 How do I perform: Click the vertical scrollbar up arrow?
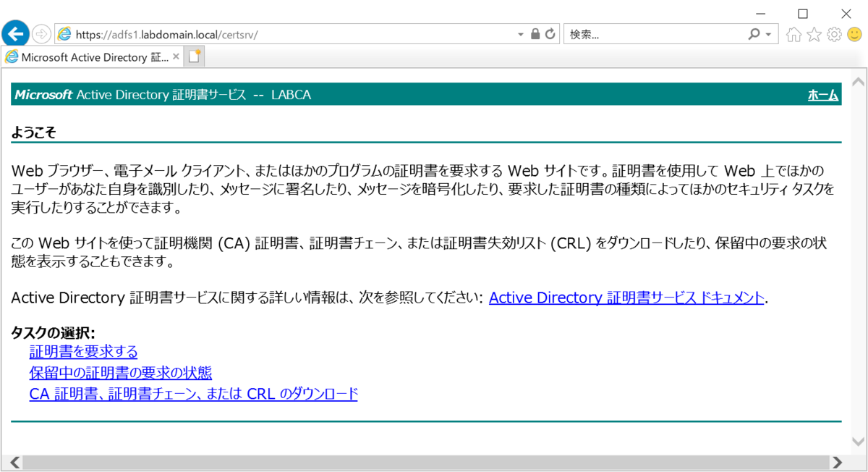859,81
